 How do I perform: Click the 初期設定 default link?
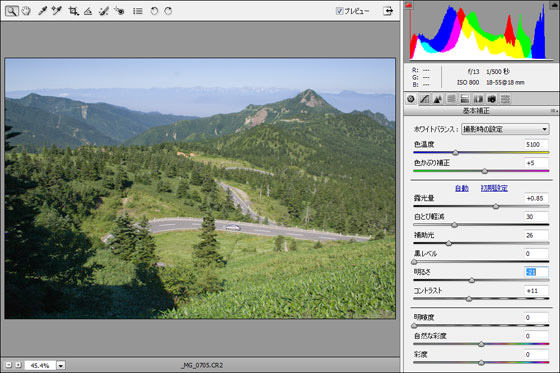coord(494,188)
